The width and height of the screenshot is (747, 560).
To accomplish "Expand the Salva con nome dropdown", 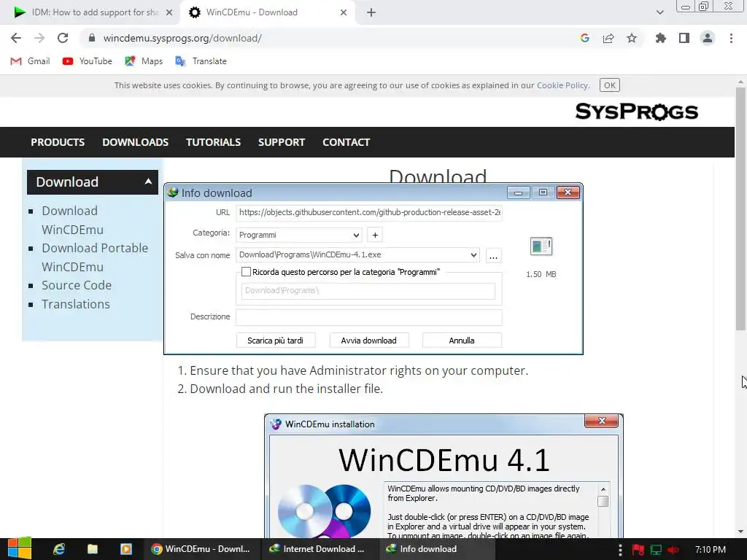I will pyautogui.click(x=473, y=254).
